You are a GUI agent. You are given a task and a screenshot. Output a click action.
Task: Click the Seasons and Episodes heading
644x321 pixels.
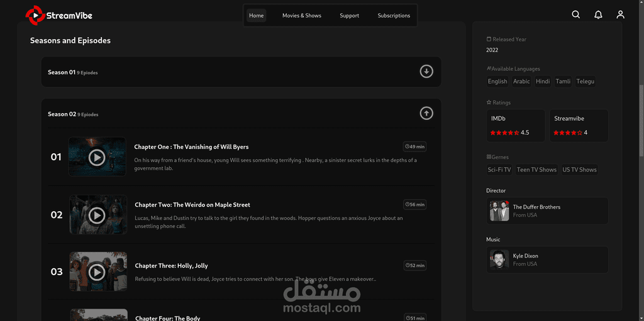tap(70, 41)
